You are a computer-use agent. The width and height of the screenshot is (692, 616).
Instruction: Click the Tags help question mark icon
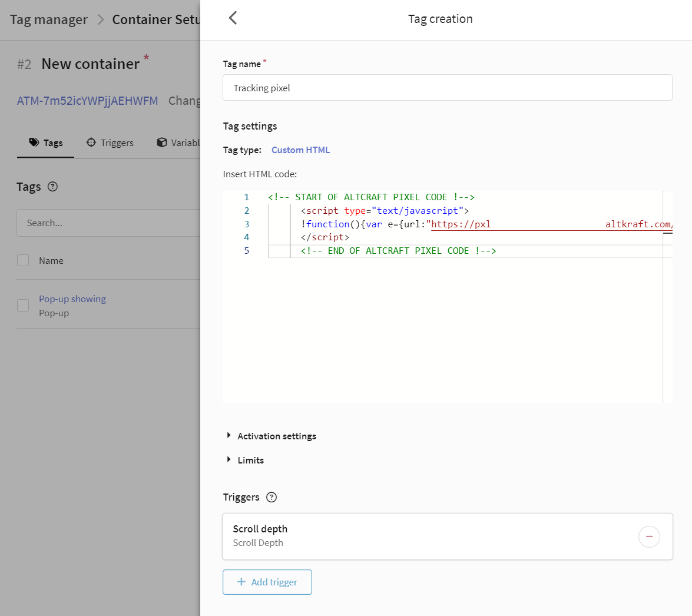coord(52,187)
